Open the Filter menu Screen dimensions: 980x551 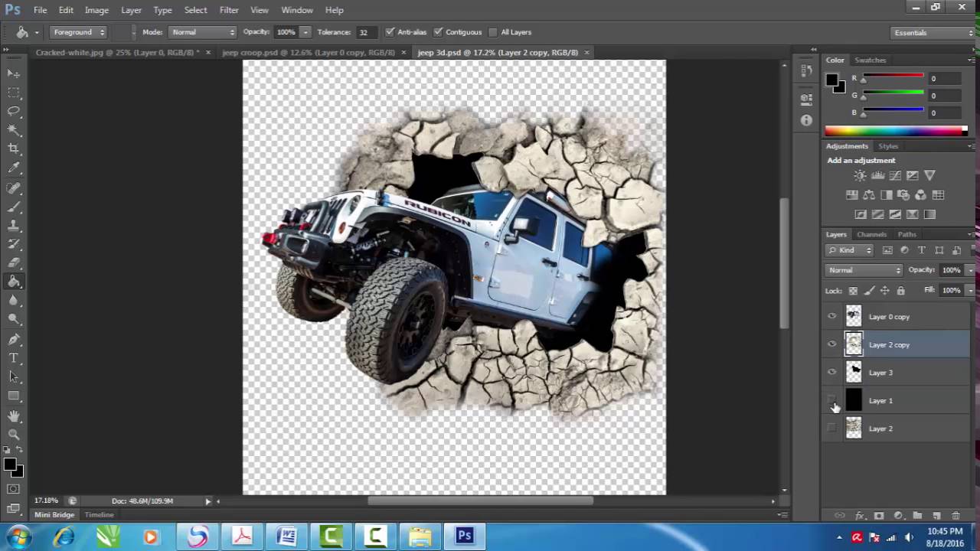[229, 10]
